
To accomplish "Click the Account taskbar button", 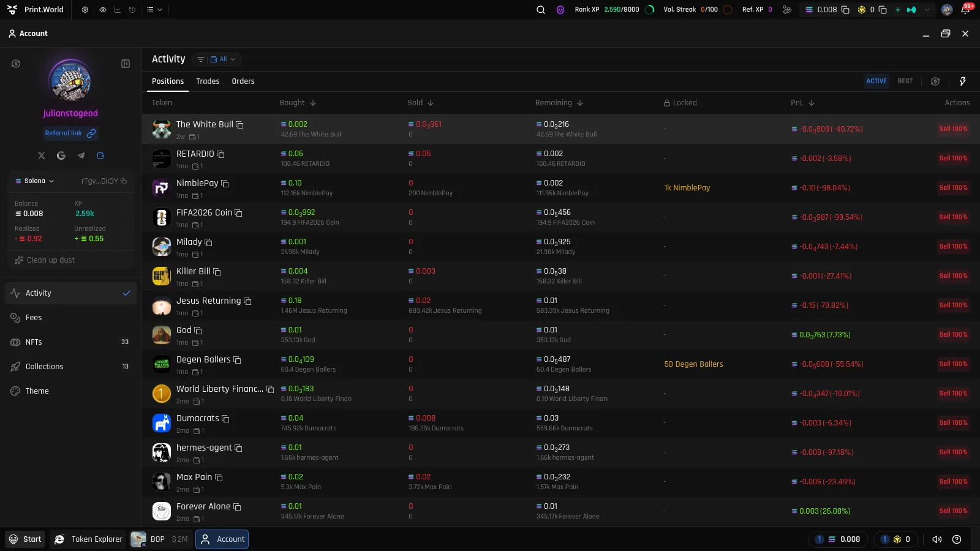I will pos(222,539).
